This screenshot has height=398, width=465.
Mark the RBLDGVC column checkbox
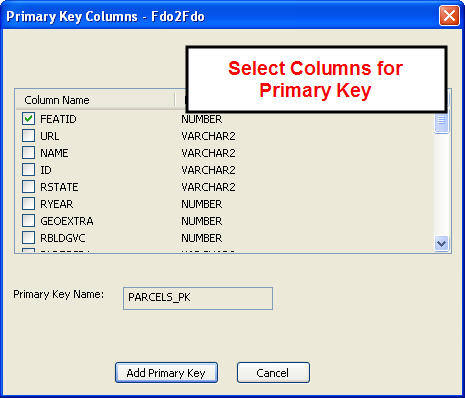click(x=28, y=238)
